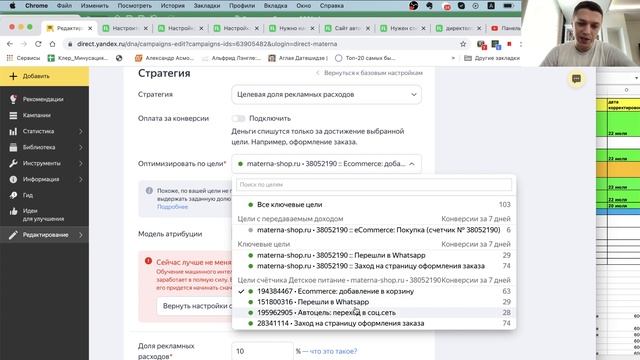Switch to the Сайт авто tab
The image size is (640, 360).
[347, 28]
